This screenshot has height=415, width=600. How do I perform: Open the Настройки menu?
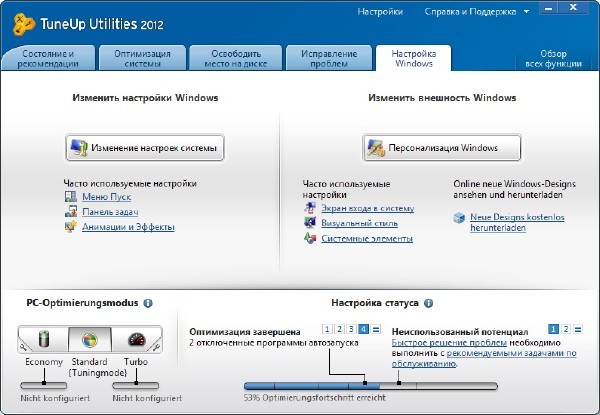[380, 12]
